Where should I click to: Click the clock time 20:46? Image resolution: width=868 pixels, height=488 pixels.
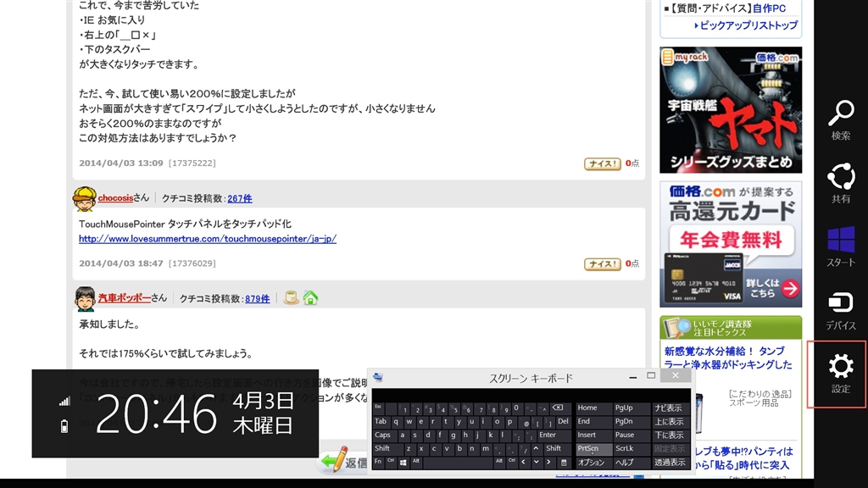157,413
